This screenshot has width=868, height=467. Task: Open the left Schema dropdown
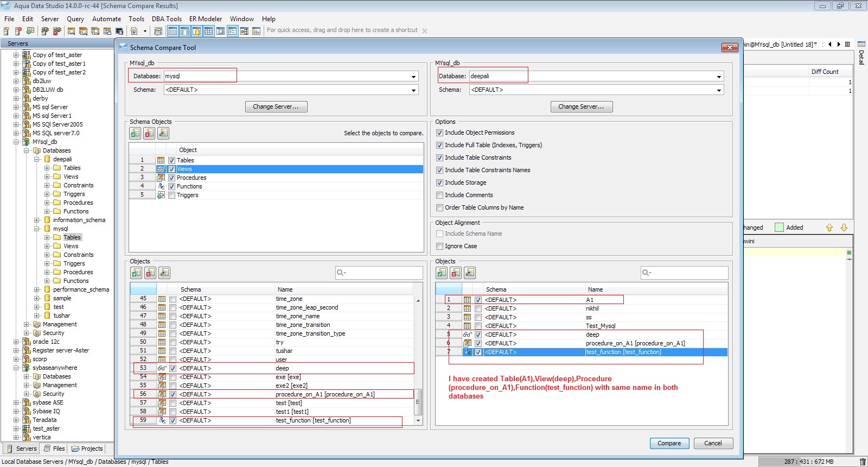click(414, 90)
